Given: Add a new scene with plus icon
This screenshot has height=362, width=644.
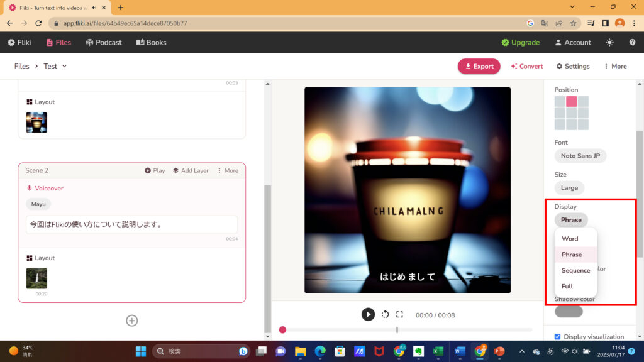Looking at the screenshot, I should click(132, 321).
